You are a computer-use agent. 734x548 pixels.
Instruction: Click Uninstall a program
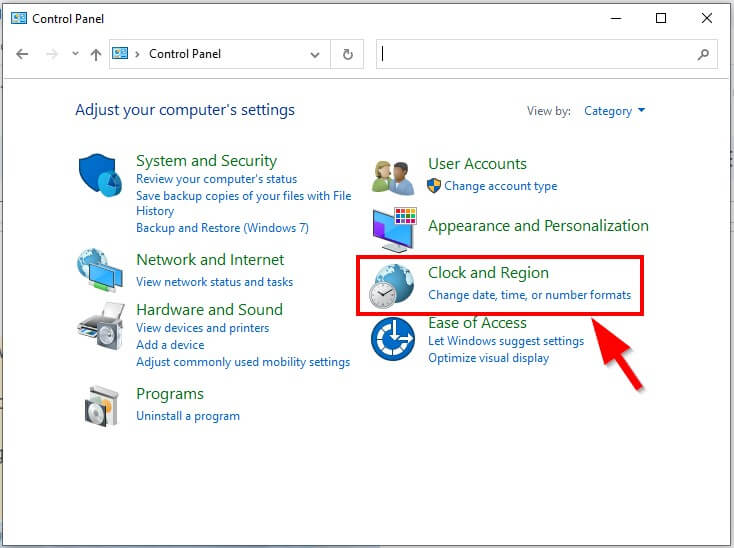pos(188,416)
